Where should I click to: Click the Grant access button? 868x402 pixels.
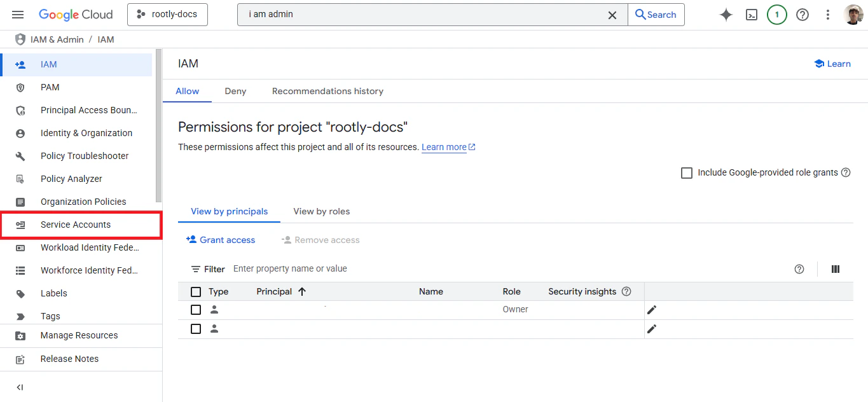[221, 240]
